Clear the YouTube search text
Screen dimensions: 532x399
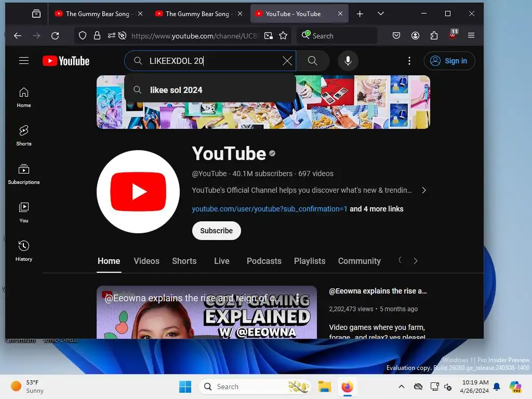click(x=287, y=61)
